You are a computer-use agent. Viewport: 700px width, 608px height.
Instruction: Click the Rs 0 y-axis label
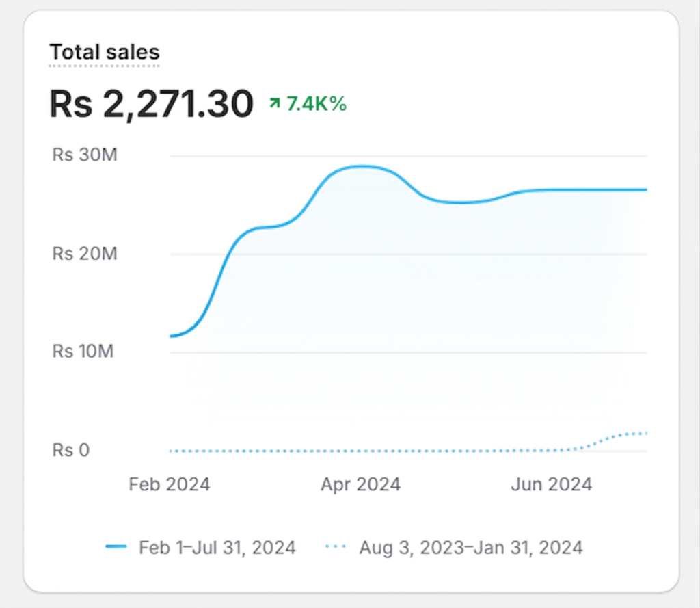(x=71, y=450)
